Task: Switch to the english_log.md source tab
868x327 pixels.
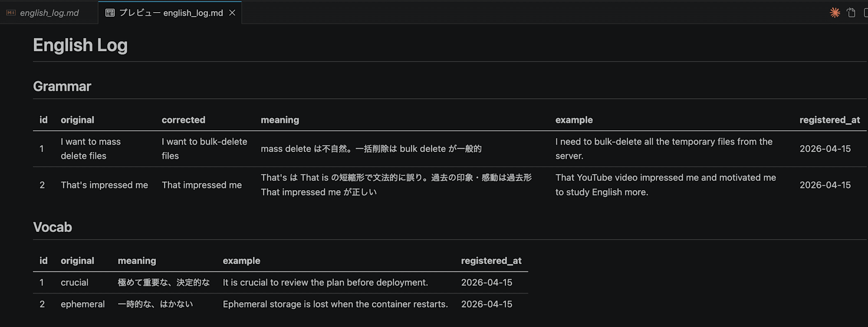Action: (49, 13)
